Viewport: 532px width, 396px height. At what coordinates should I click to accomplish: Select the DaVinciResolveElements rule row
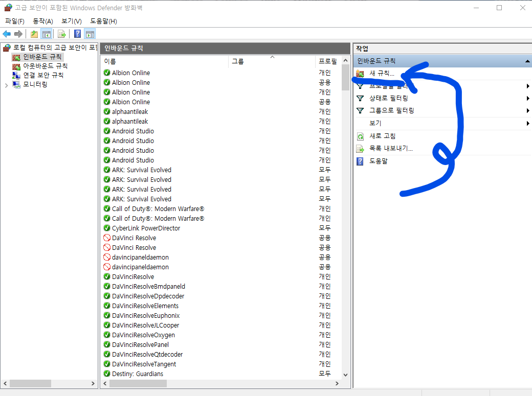221,306
